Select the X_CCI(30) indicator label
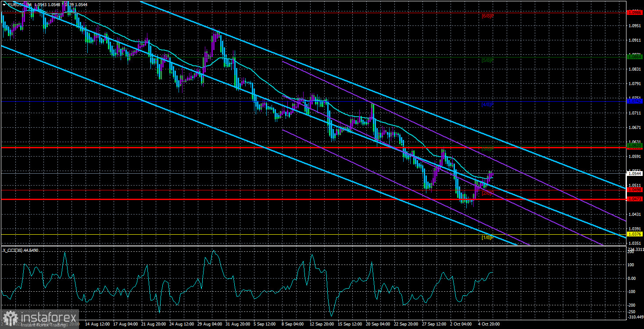This screenshot has width=644, height=329. click(14, 250)
